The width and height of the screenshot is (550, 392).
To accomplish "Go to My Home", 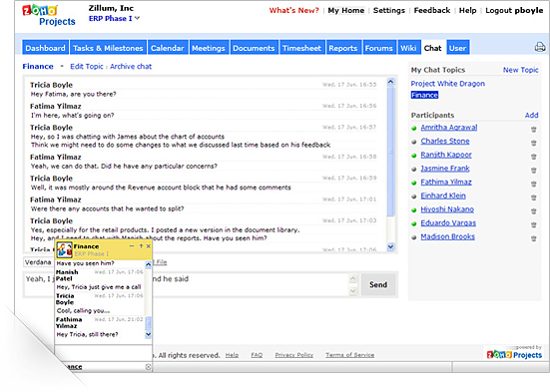I will [x=346, y=11].
